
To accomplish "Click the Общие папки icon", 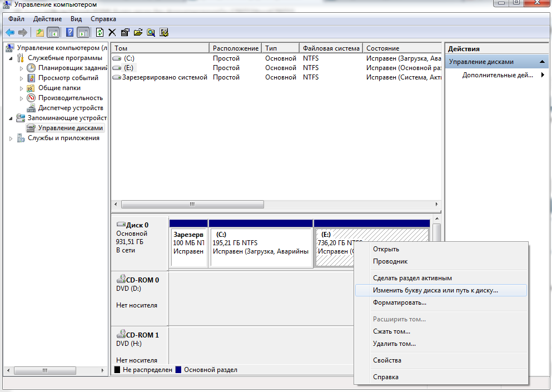I will [31, 88].
